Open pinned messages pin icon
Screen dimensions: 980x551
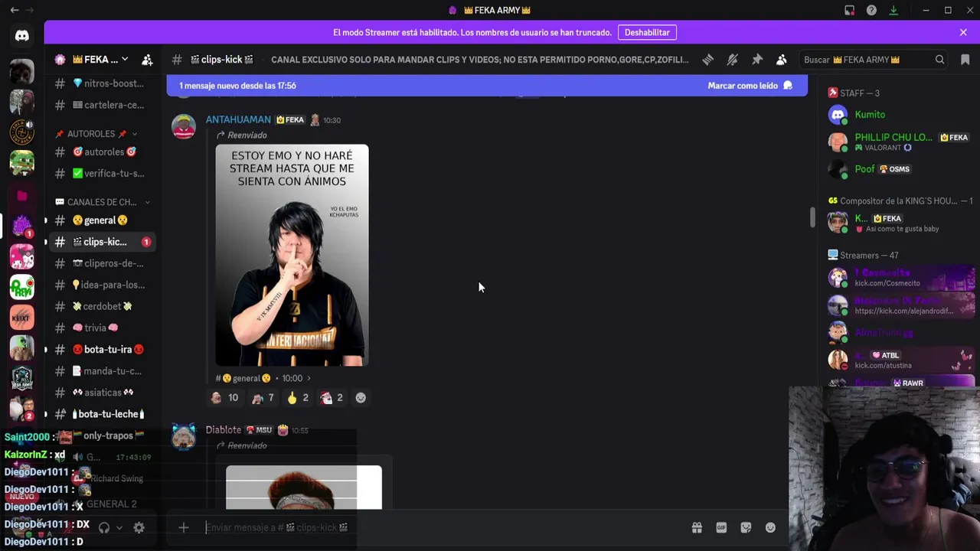[x=757, y=60]
